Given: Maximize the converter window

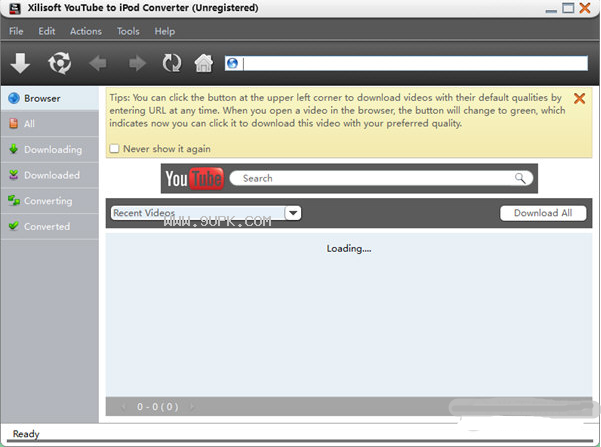Looking at the screenshot, I should point(568,8).
